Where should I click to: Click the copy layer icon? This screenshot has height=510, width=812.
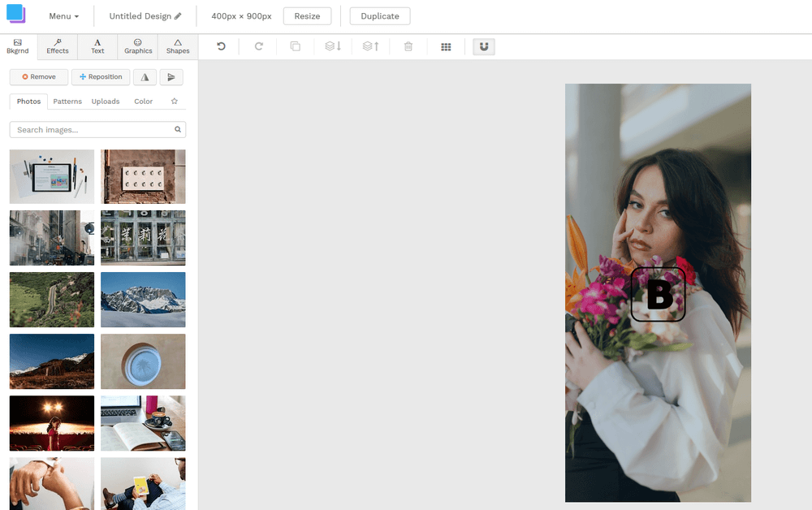point(296,47)
